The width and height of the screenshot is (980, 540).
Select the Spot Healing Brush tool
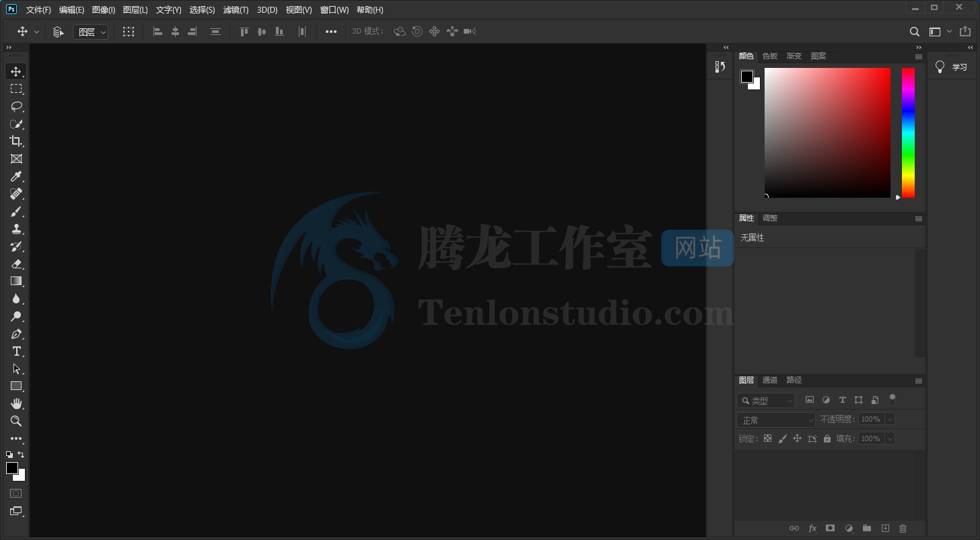pyautogui.click(x=16, y=194)
